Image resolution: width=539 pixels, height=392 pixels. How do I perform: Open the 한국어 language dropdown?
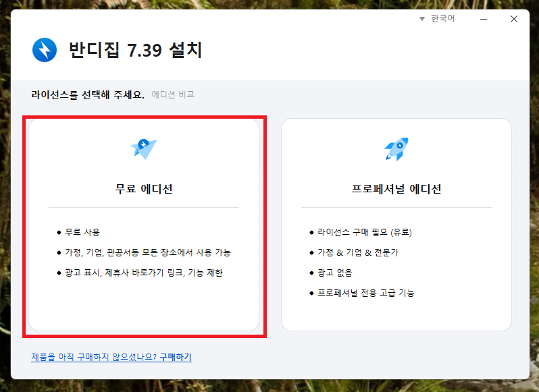coord(437,18)
